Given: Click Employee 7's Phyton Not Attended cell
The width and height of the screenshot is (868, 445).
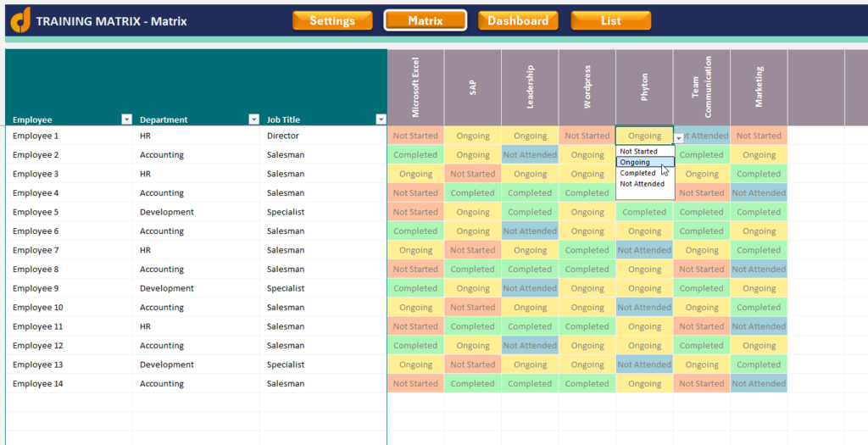Looking at the screenshot, I should point(644,250).
